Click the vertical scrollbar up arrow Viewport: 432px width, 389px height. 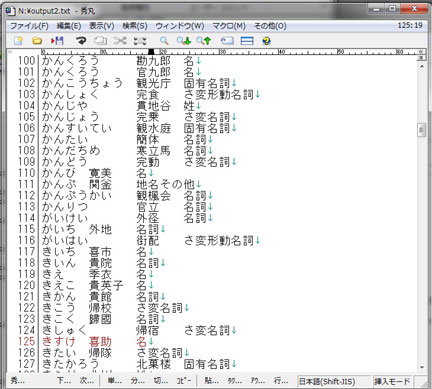coord(422,66)
